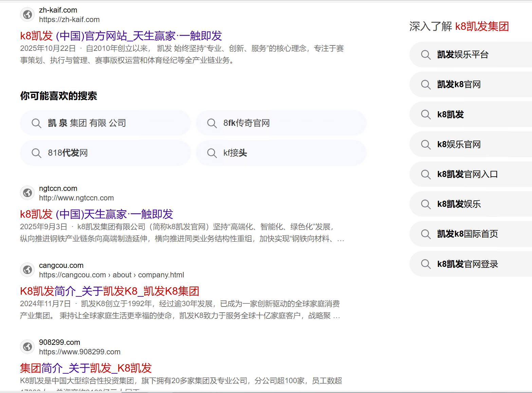The height and width of the screenshot is (393, 532).
Task: Search the related suggestion 凯发k8国际首页
Action: 471,234
